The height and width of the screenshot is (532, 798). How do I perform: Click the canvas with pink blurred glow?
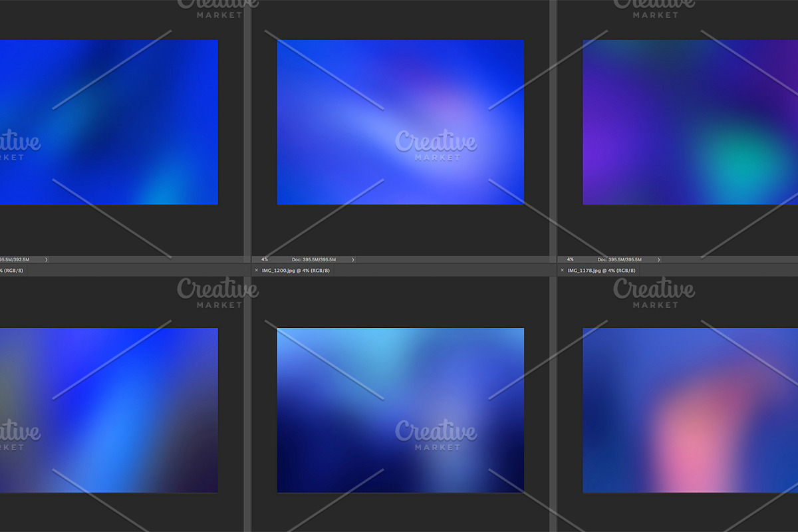pyautogui.click(x=690, y=410)
